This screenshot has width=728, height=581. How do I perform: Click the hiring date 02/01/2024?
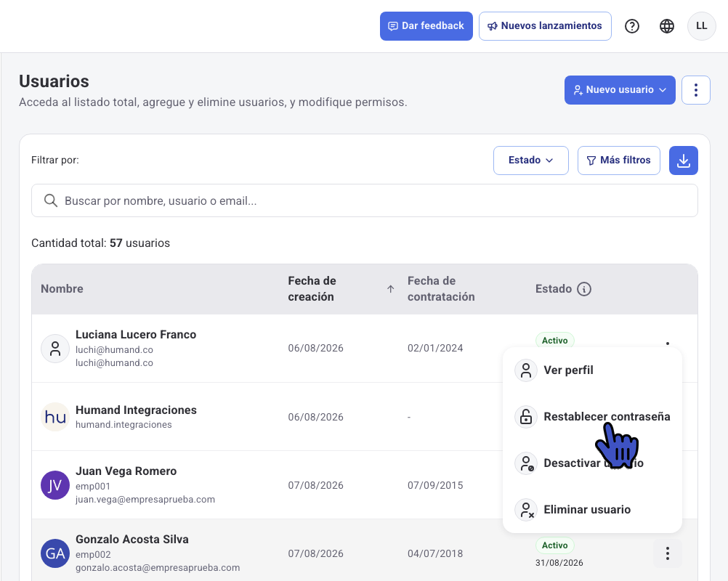(435, 348)
